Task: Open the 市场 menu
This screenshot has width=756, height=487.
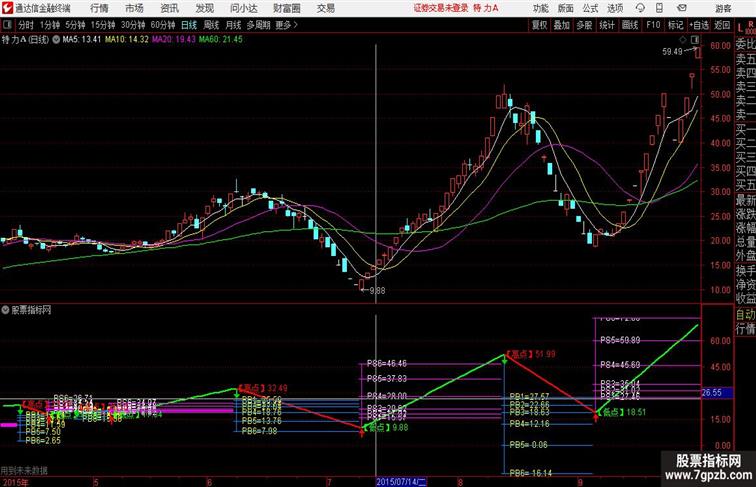Action: (x=134, y=8)
